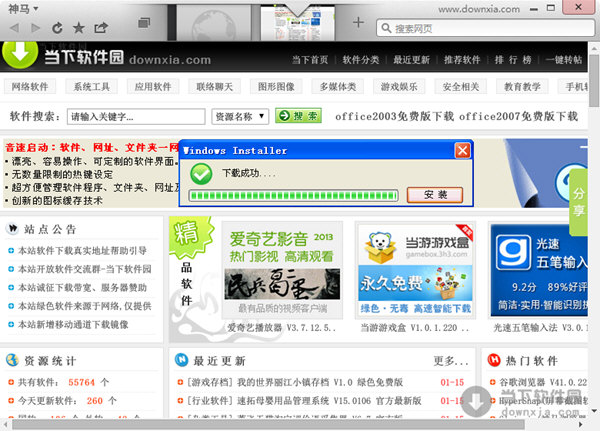Open 爱奇艺播放器 V3.7.12.5 link
Viewport: 600px width, 431px height.
(282, 328)
